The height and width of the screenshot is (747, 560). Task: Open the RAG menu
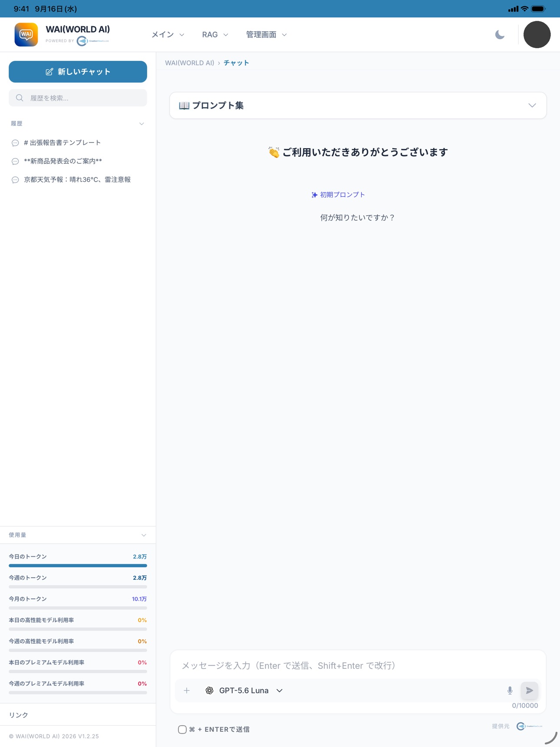coord(215,35)
